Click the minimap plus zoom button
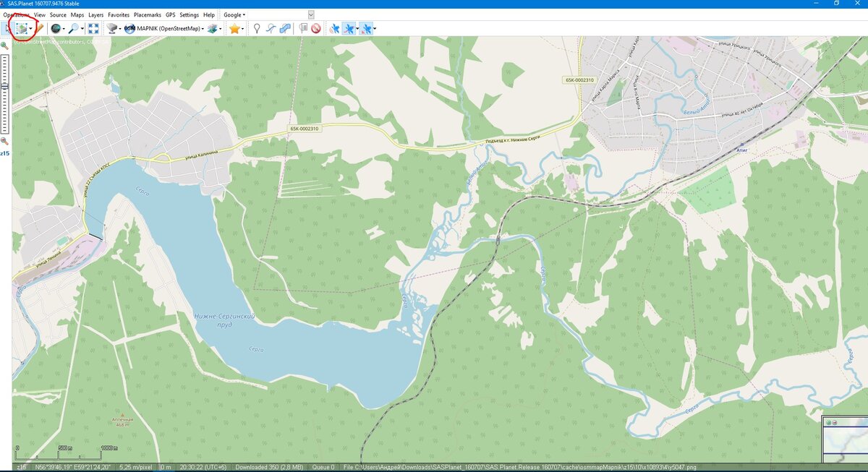The width and height of the screenshot is (868, 472). click(827, 421)
